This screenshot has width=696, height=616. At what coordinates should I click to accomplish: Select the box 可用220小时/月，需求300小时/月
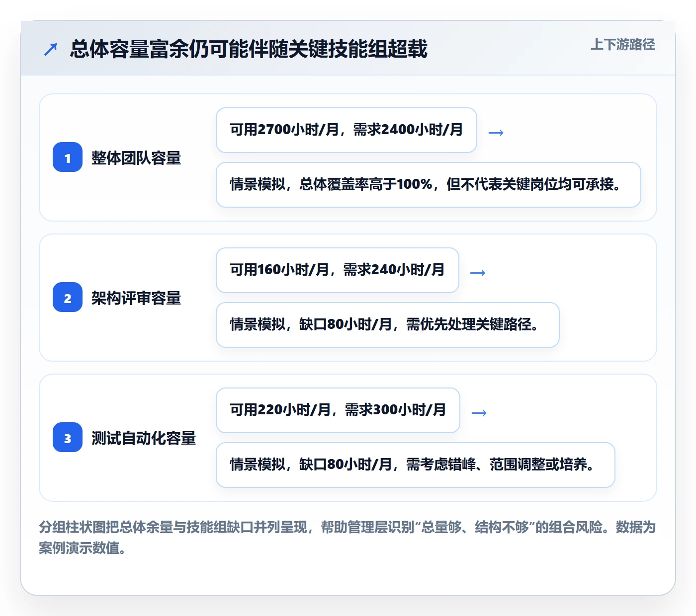coord(338,410)
